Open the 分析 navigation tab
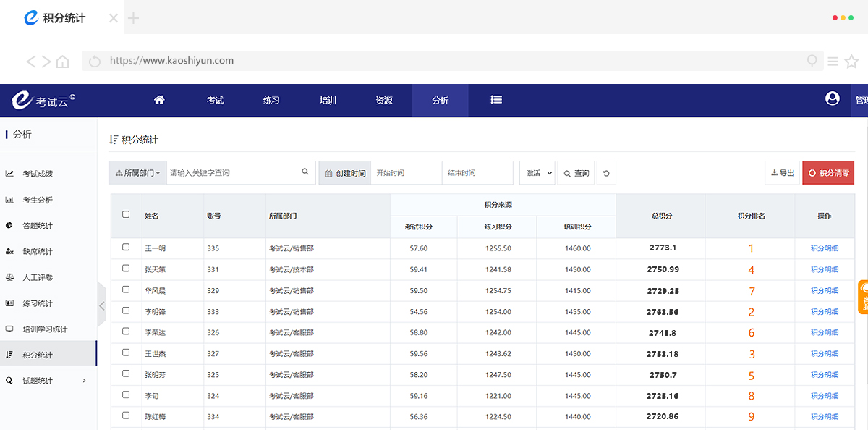This screenshot has height=430, width=868. point(440,100)
